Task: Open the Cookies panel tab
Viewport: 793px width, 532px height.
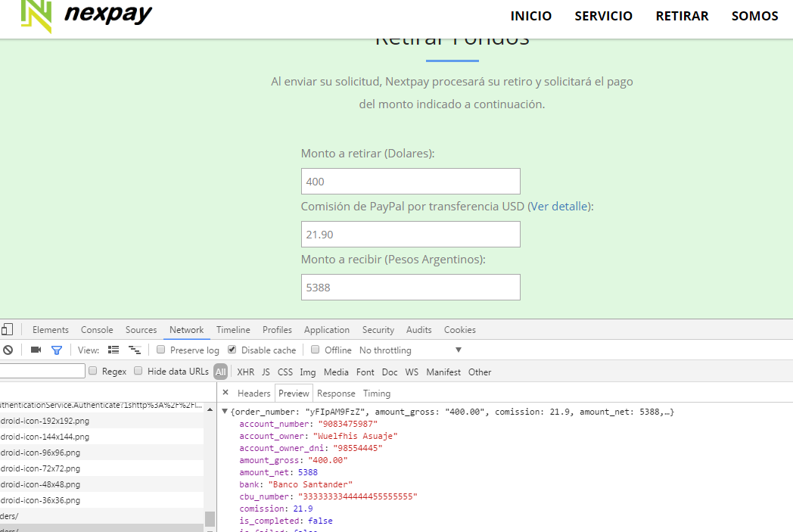Action: coord(460,330)
